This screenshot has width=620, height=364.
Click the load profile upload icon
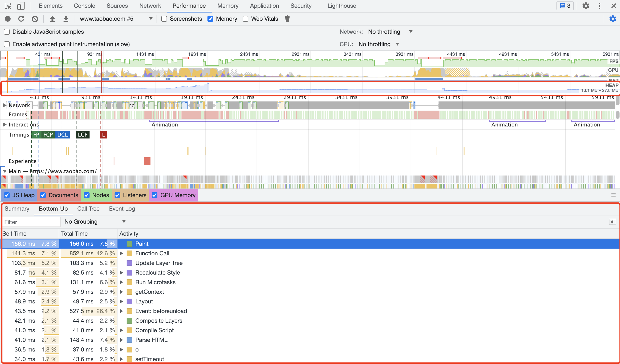coord(52,19)
